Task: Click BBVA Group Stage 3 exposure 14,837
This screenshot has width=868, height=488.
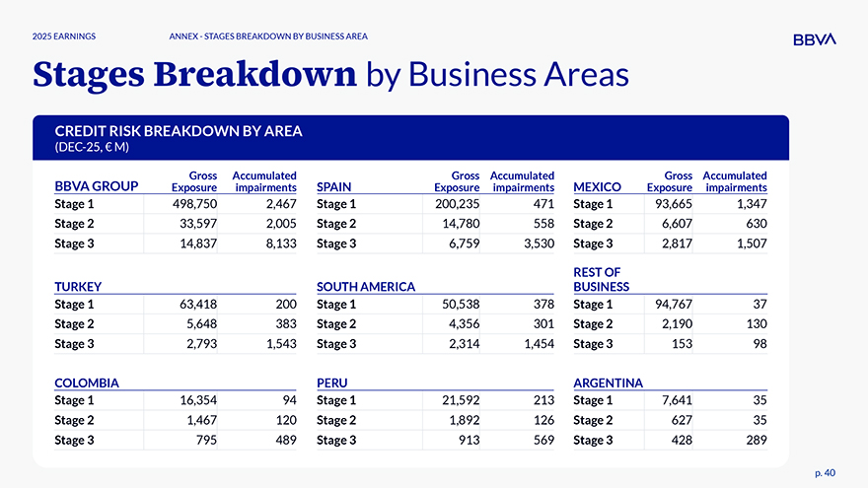Action: 198,244
